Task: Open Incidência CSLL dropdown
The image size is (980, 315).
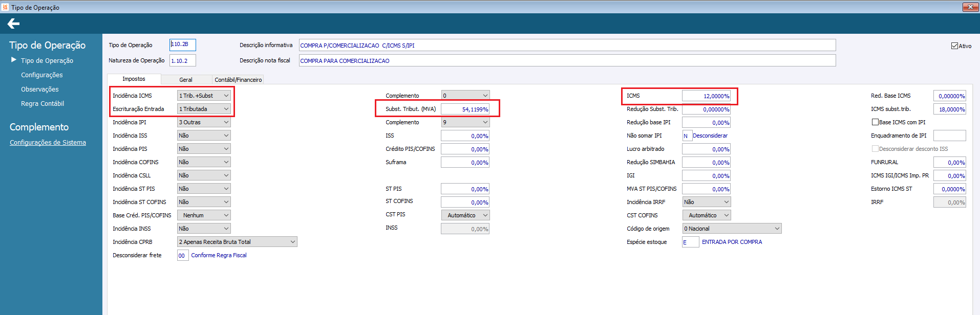Action: [x=204, y=175]
